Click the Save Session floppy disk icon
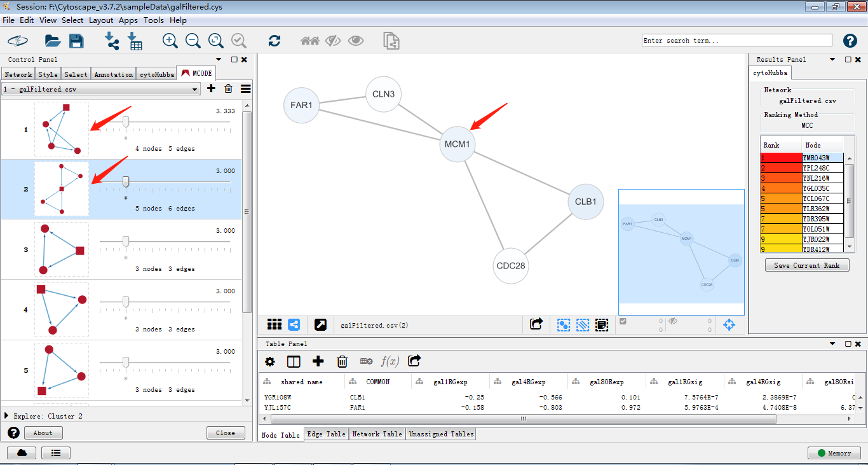Screen dimensions: 868x465 76,41
